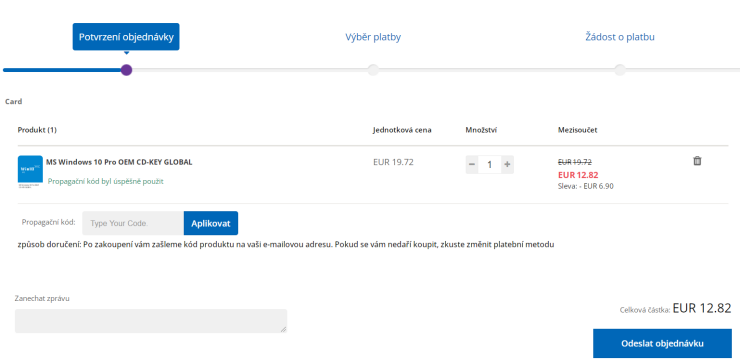
Task: Click the red discounted price EUR 12.82
Action: coord(578,175)
